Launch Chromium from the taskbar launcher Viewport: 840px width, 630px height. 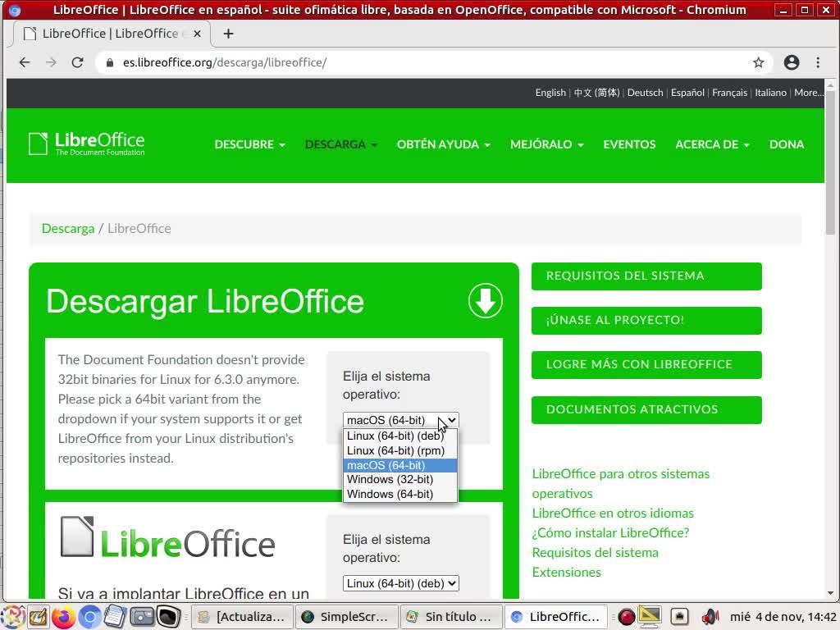(89, 617)
